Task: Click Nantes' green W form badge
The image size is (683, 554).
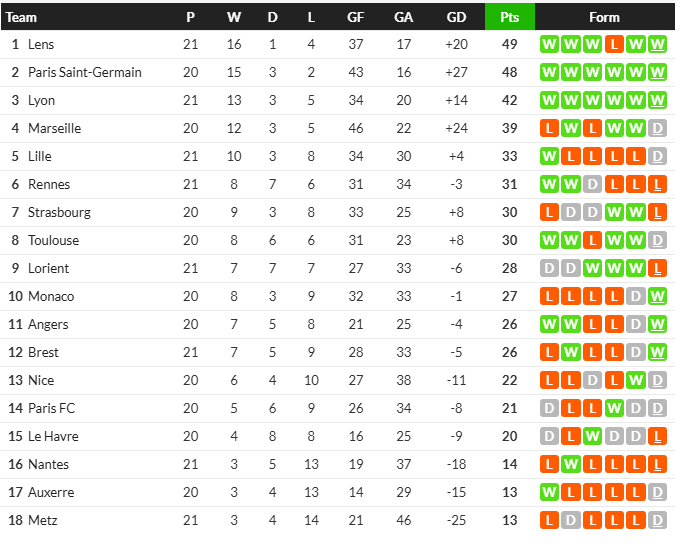Action: pyautogui.click(x=571, y=464)
